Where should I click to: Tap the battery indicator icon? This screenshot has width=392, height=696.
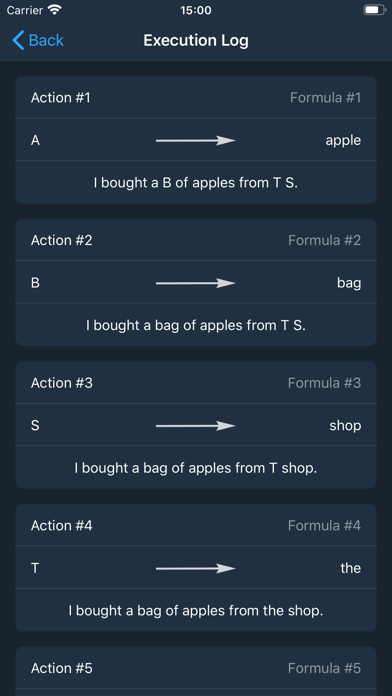(x=374, y=10)
